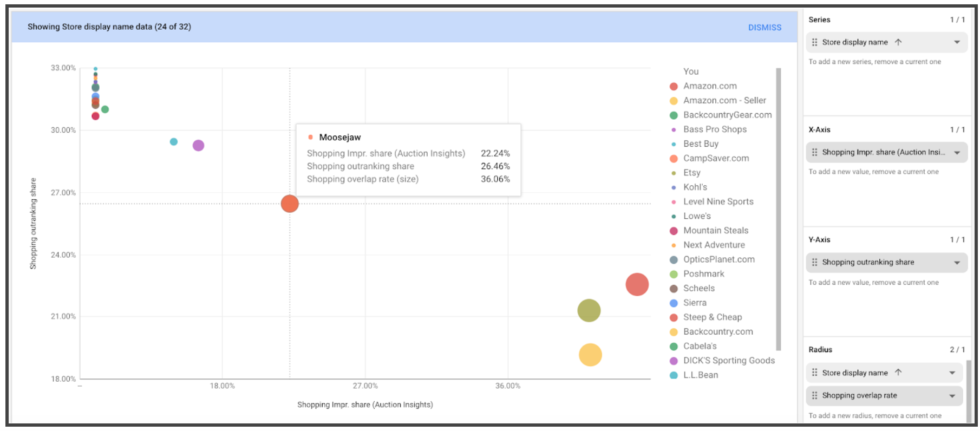Grab the drag handle on Series Store display name
980x431 pixels.
[x=814, y=42]
